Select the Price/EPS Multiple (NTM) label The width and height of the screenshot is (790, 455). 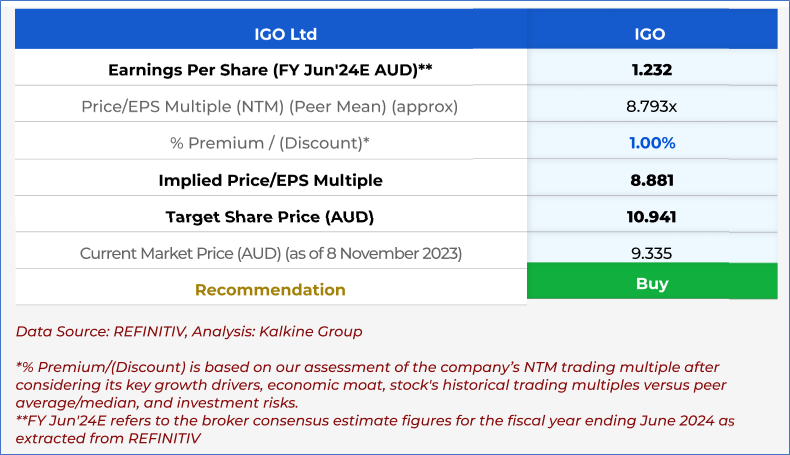point(271,106)
